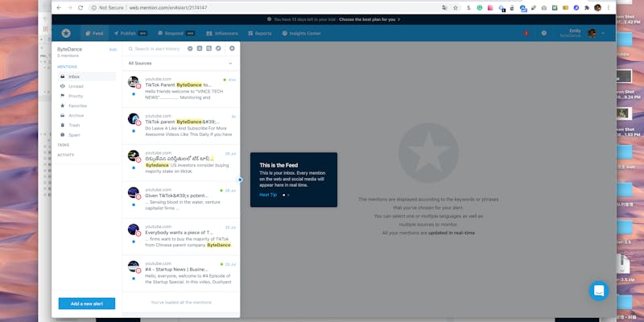Go forward in the browser

pyautogui.click(x=69, y=8)
